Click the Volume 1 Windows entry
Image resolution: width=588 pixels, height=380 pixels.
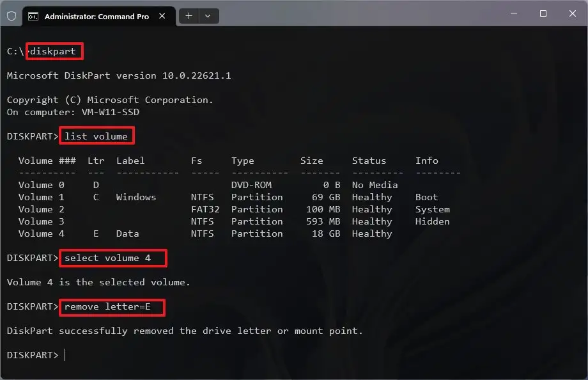[x=136, y=197]
